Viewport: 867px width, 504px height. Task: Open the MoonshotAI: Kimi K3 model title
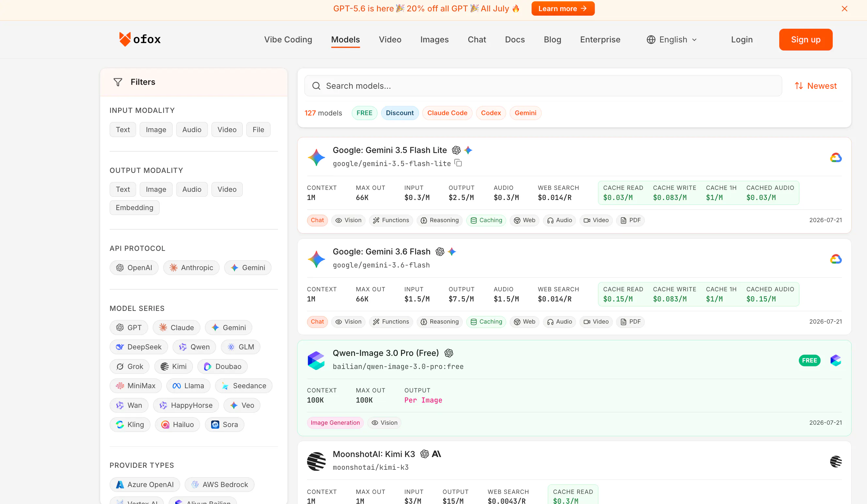[374, 454]
